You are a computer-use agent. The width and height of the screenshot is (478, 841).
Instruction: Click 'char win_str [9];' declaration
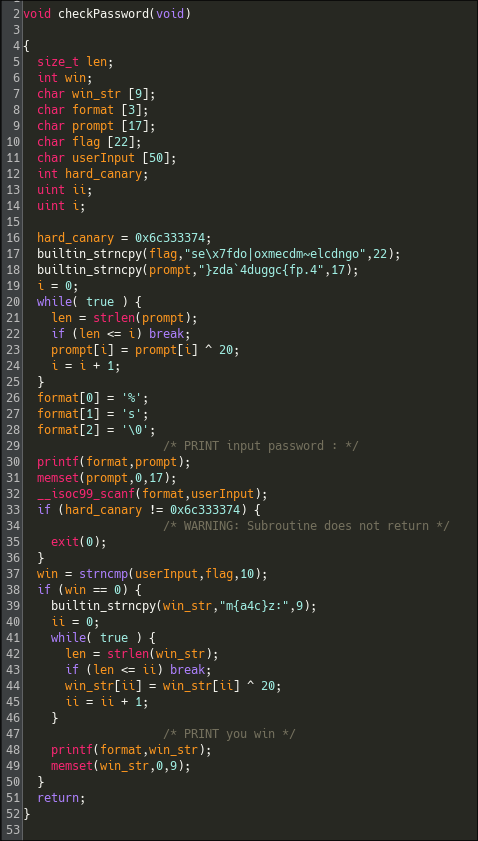click(97, 94)
